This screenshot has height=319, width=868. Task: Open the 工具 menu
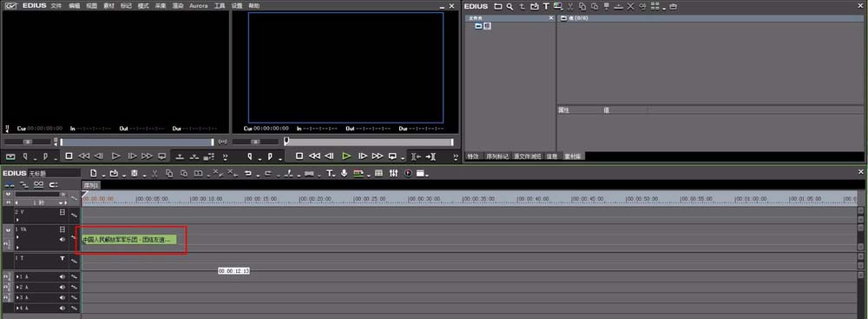(220, 5)
